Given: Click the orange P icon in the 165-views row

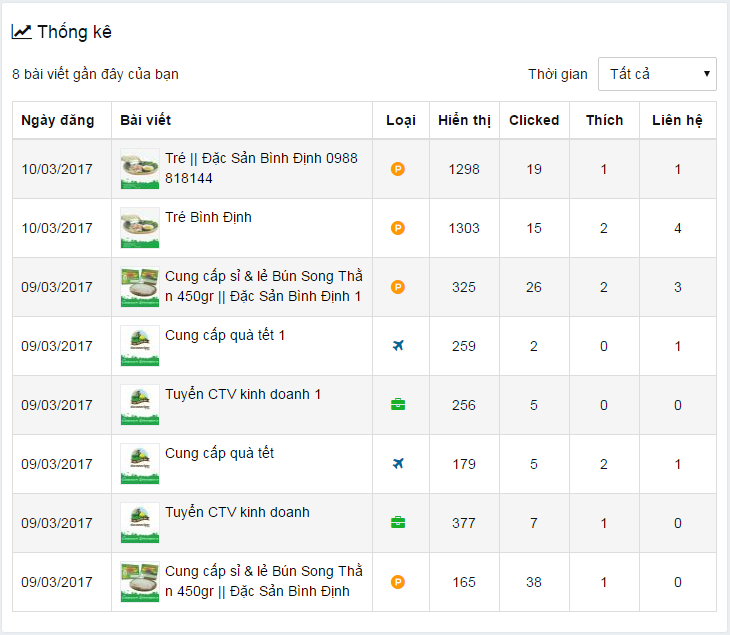Looking at the screenshot, I should (398, 582).
